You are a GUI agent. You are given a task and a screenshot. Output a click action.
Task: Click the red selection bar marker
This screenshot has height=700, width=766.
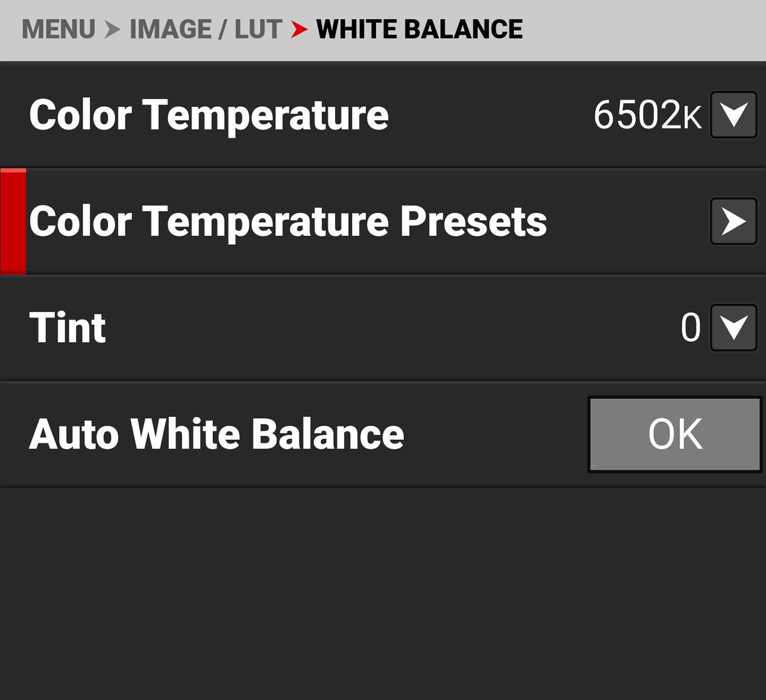point(12,222)
